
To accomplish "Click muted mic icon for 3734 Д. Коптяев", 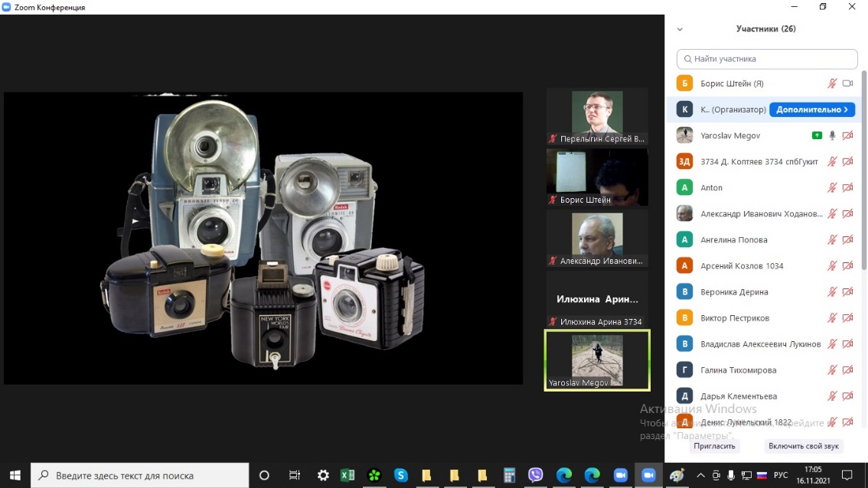I will (832, 161).
